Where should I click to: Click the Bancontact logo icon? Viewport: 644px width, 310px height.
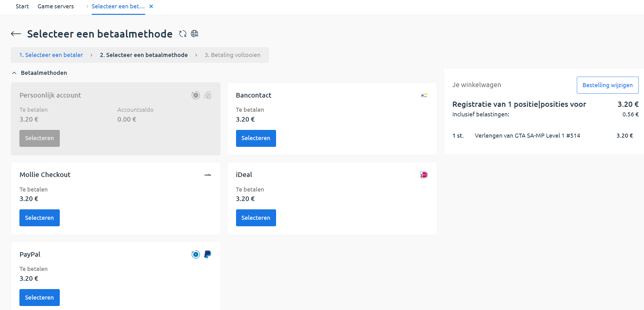(x=424, y=95)
